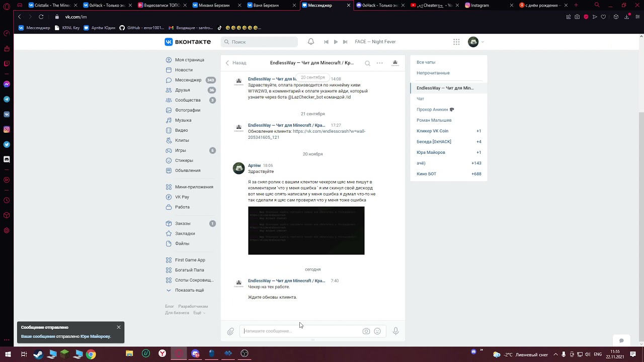The image size is (644, 362).
Task: Play the current track FACE — Night Fever
Action: click(336, 42)
